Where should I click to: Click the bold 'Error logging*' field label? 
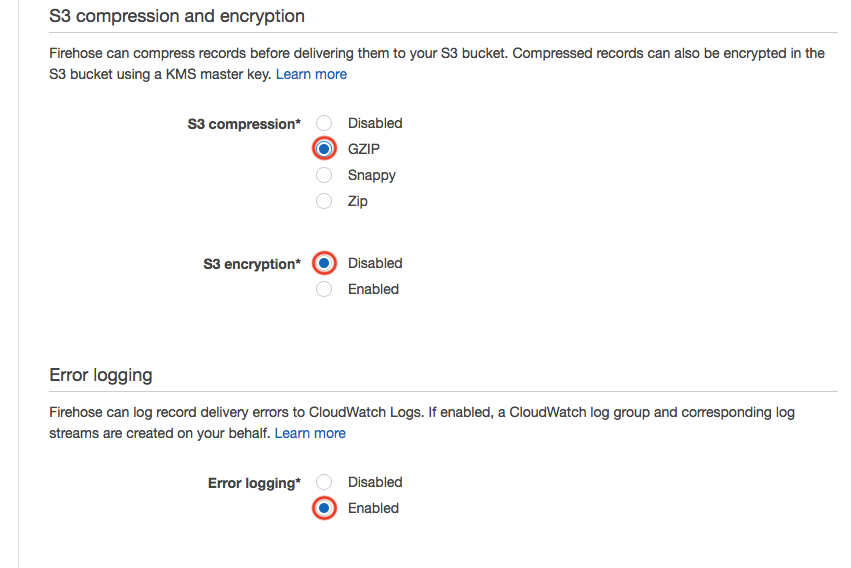[x=254, y=483]
